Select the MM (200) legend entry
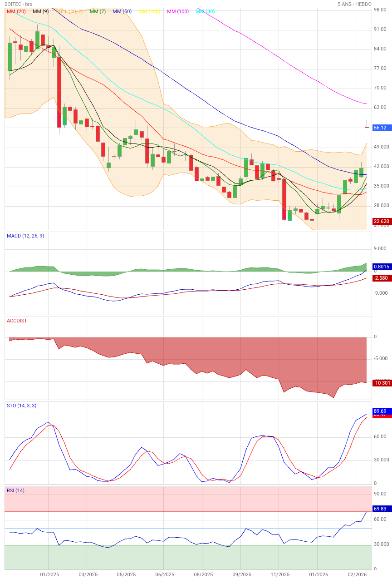 click(x=149, y=11)
